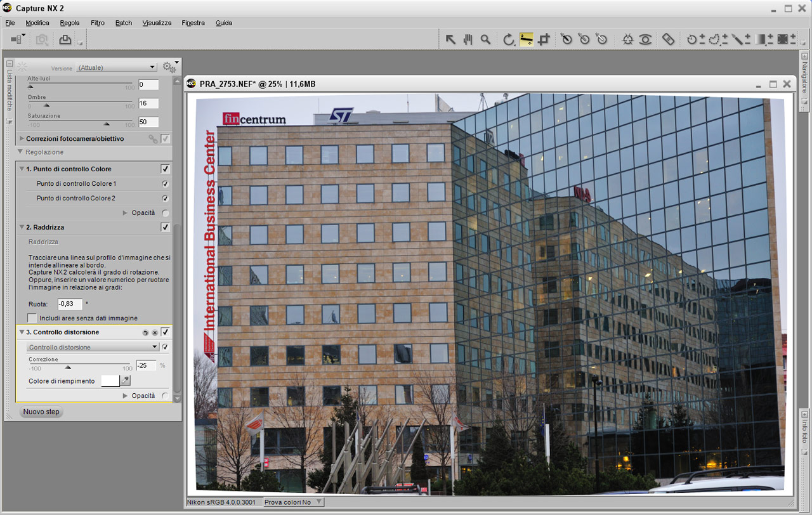Screen dimensions: 812x515
Task: Select the Crop tool
Action: 544,39
